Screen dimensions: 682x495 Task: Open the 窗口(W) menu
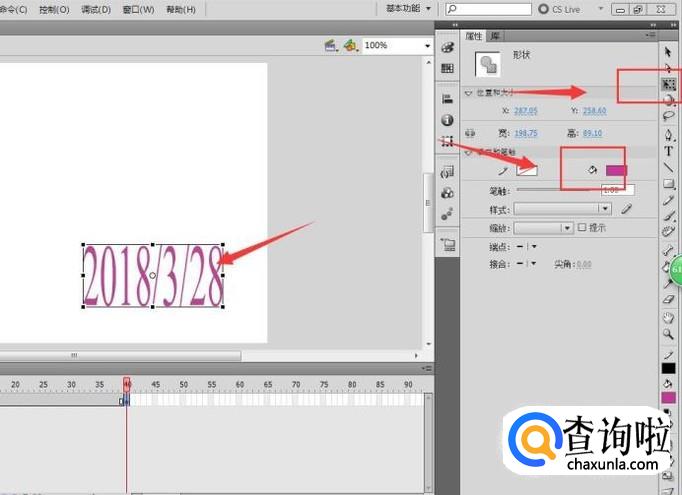click(138, 9)
